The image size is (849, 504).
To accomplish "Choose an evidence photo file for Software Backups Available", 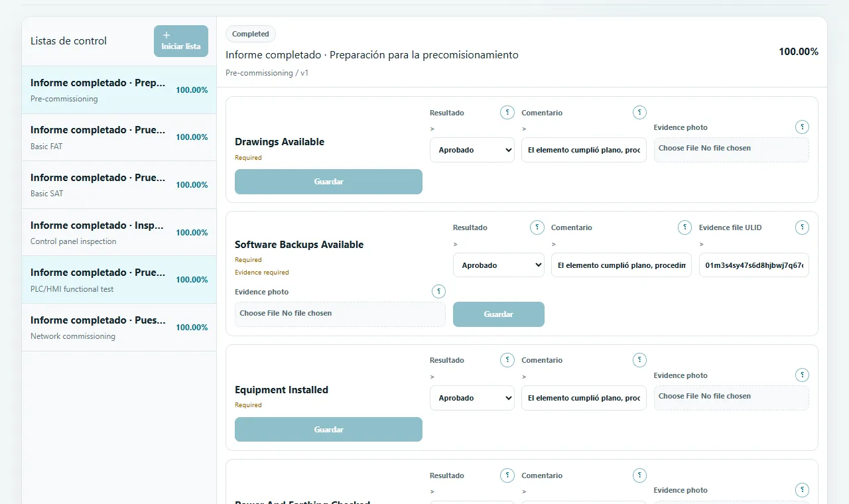I will click(x=340, y=314).
